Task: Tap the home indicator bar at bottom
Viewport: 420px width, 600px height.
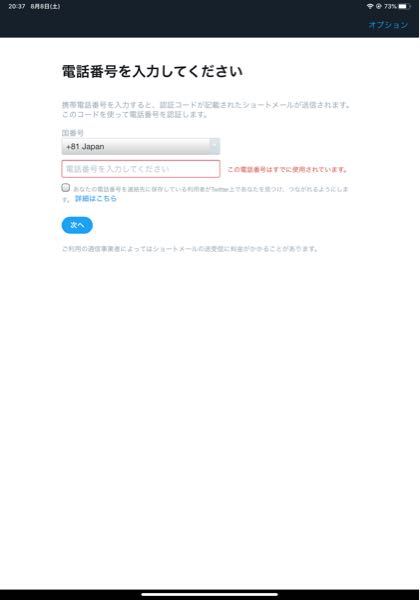Action: click(210, 594)
